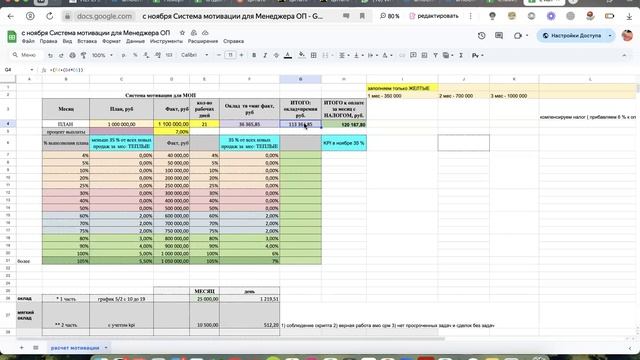Image resolution: width=640 pixels, height=360 pixels.
Task: Click the Borders toolbar icon
Action: (x=313, y=55)
